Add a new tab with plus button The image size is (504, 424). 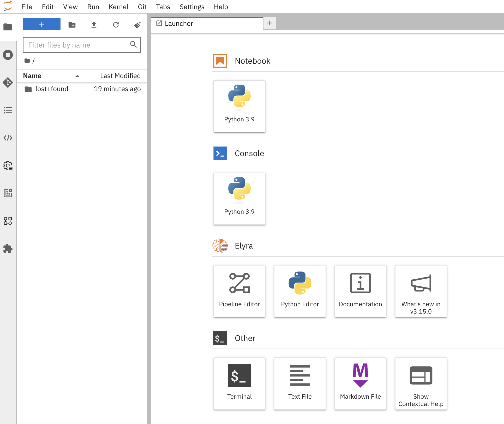(270, 23)
